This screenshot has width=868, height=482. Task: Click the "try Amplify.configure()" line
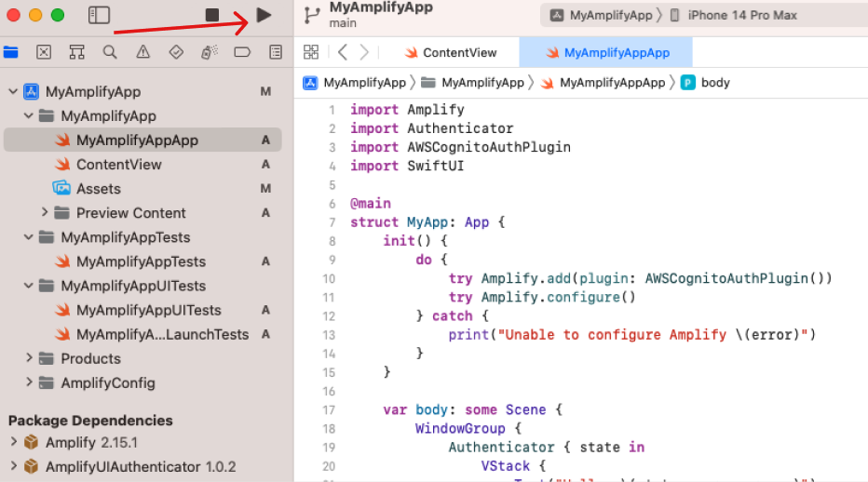click(542, 297)
